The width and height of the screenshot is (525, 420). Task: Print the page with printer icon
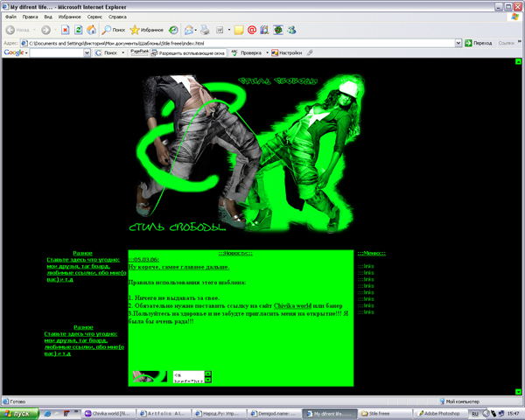[x=205, y=30]
